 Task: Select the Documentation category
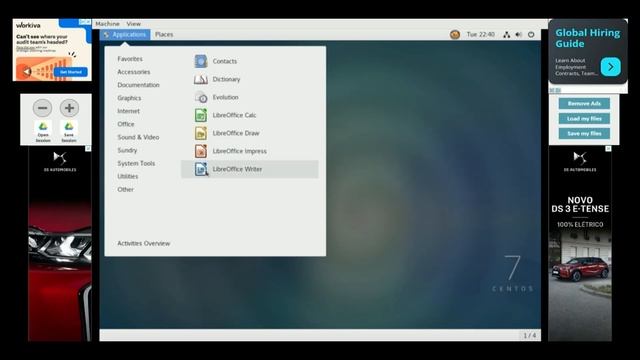click(138, 85)
